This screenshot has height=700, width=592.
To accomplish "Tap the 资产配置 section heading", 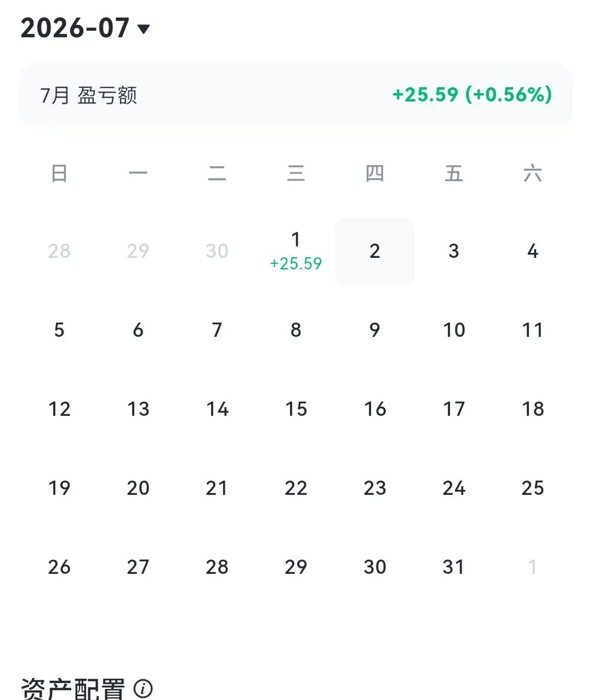I will pos(73,688).
